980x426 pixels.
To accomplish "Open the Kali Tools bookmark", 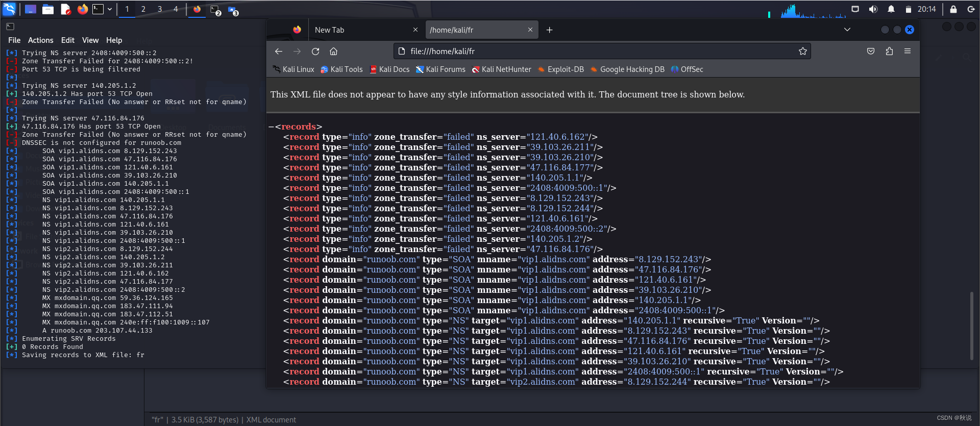I will (341, 69).
